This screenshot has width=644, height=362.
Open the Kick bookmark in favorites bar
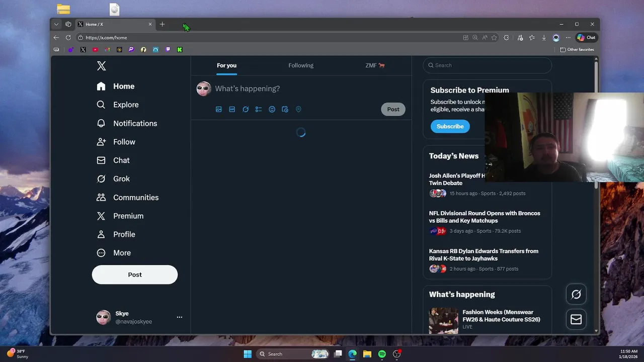click(x=180, y=50)
